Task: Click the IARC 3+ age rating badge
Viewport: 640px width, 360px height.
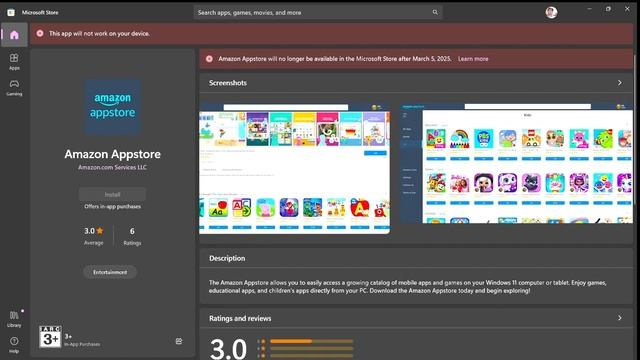Action: click(50, 337)
